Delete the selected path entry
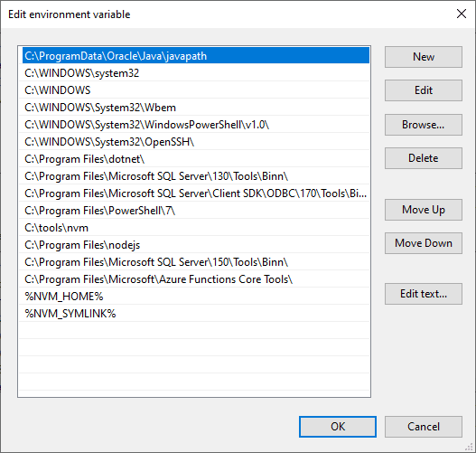This screenshot has width=476, height=453. (424, 158)
